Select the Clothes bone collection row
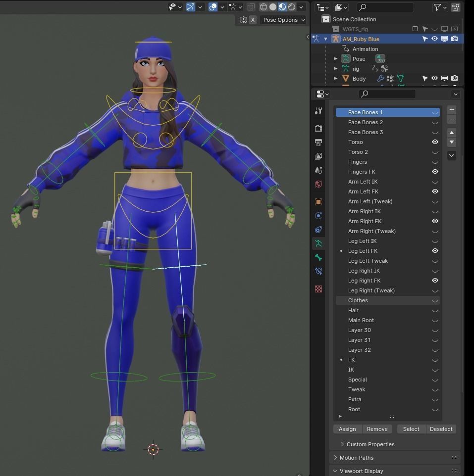The width and height of the screenshot is (474, 476). (x=387, y=300)
